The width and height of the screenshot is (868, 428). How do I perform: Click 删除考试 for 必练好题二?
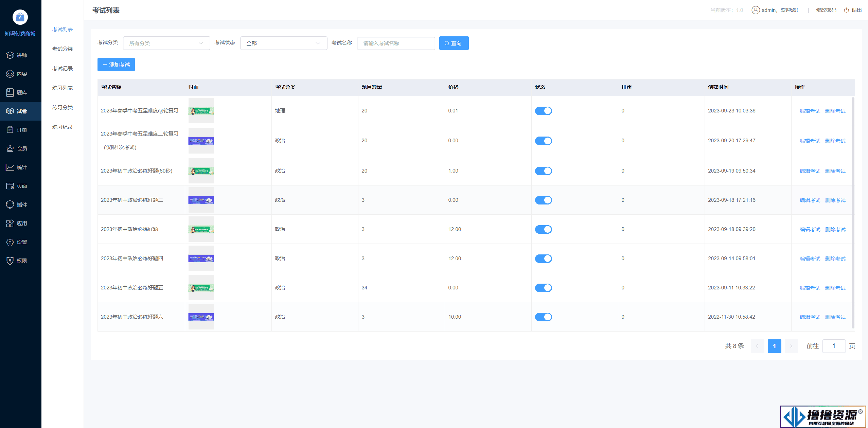[835, 200]
